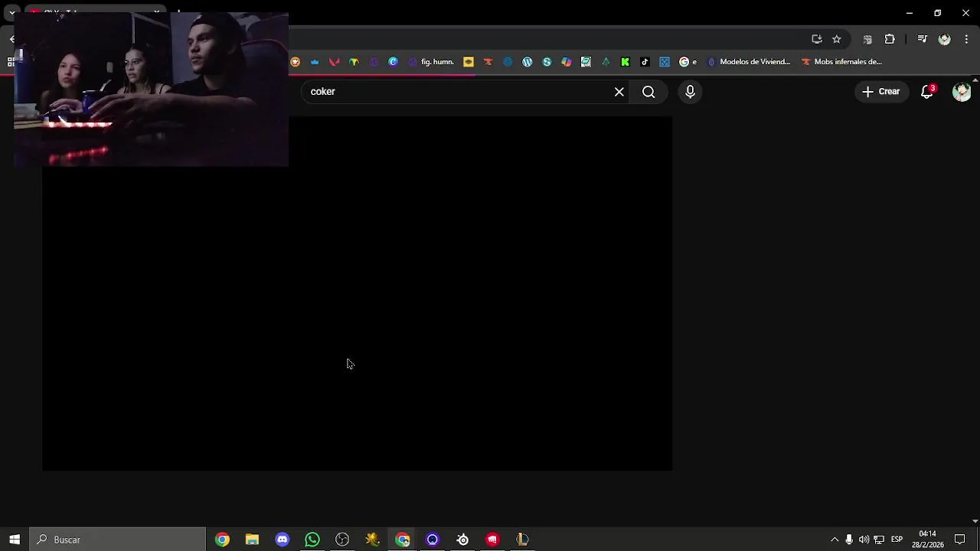Open the Chrome extensions puzzle icon

pos(890,39)
